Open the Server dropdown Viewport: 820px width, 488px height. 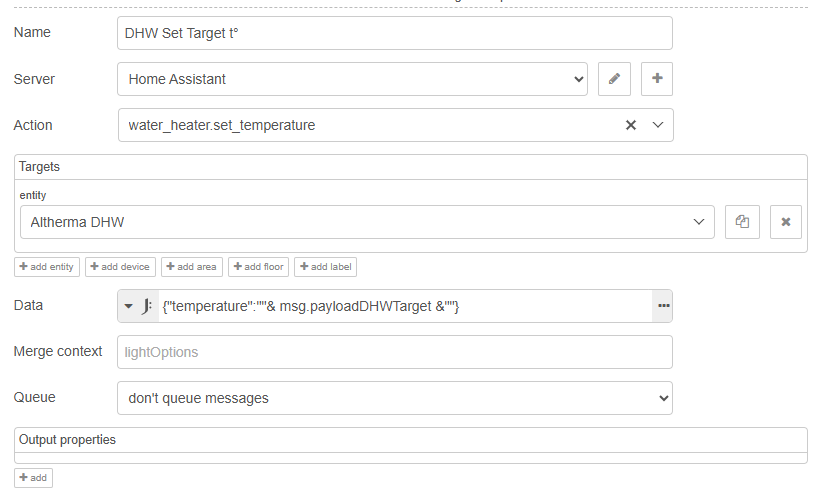click(x=352, y=79)
